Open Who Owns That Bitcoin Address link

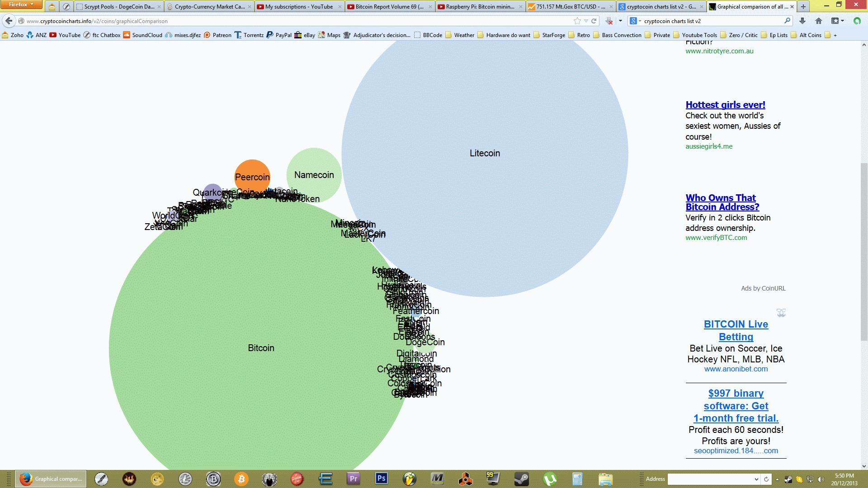pyautogui.click(x=722, y=202)
